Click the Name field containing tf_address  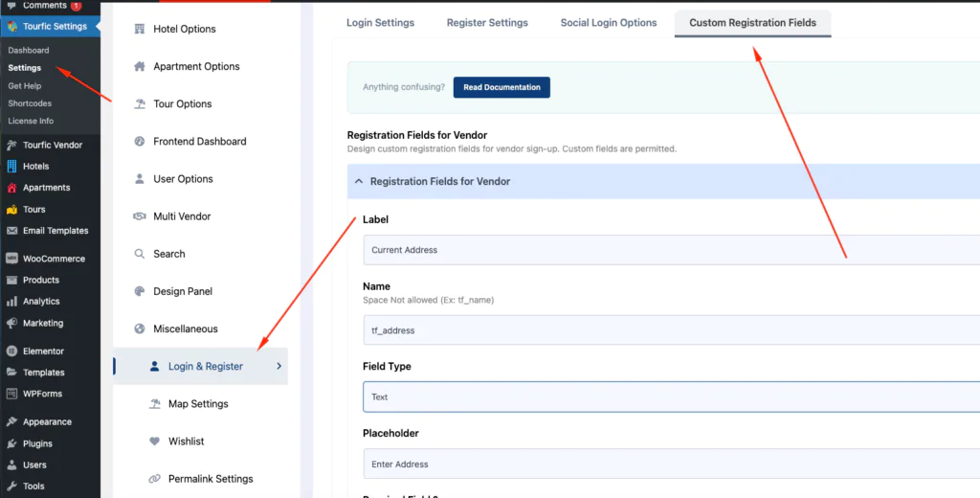[671, 329]
